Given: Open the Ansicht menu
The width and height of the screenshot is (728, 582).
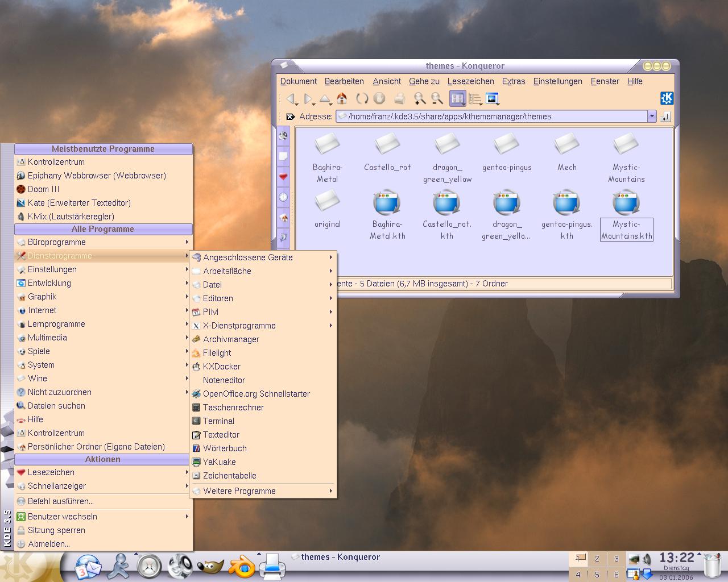Looking at the screenshot, I should coord(387,81).
